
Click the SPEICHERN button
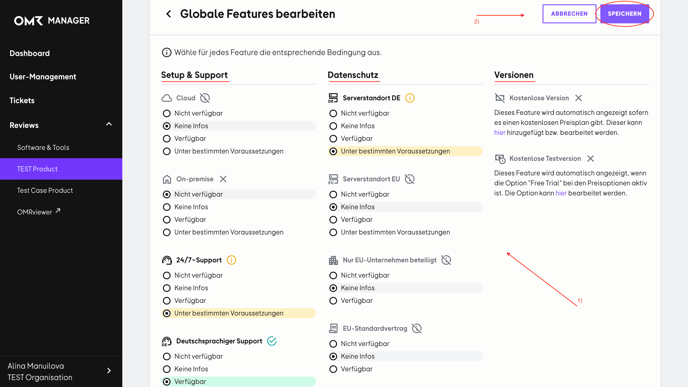click(x=624, y=14)
